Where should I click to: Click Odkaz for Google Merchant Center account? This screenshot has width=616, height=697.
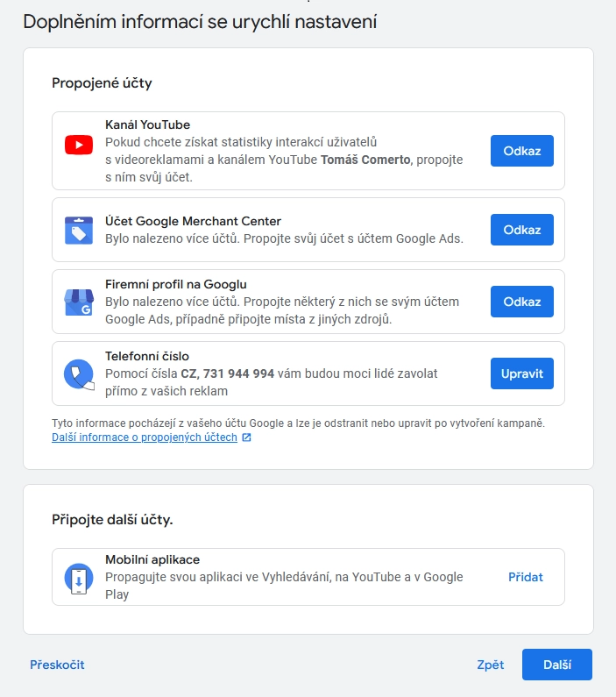(522, 230)
